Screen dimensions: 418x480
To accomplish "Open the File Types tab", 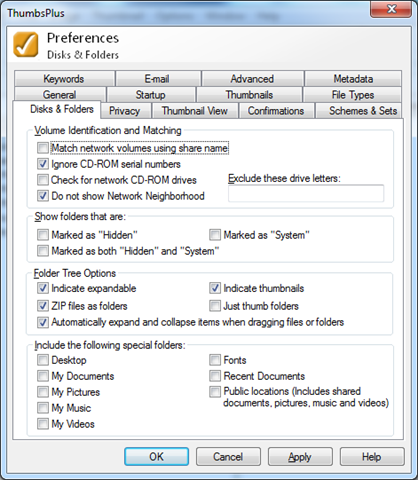I will 352,95.
